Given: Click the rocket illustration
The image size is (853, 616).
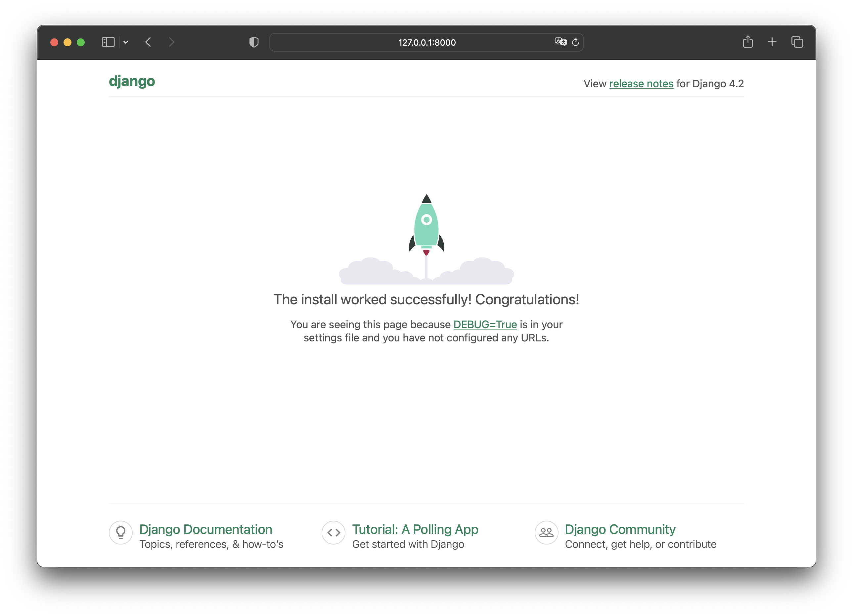Looking at the screenshot, I should tap(426, 239).
